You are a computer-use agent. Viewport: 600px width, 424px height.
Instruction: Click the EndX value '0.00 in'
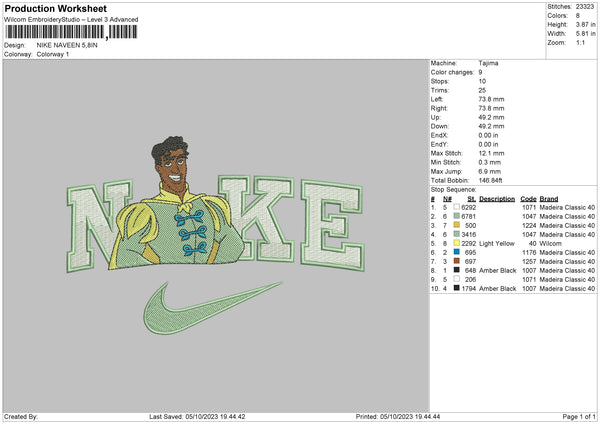point(488,135)
